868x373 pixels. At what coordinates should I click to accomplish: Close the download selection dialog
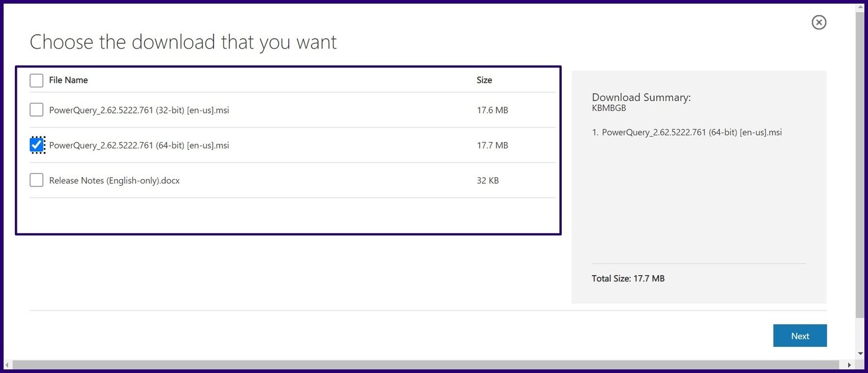click(819, 22)
